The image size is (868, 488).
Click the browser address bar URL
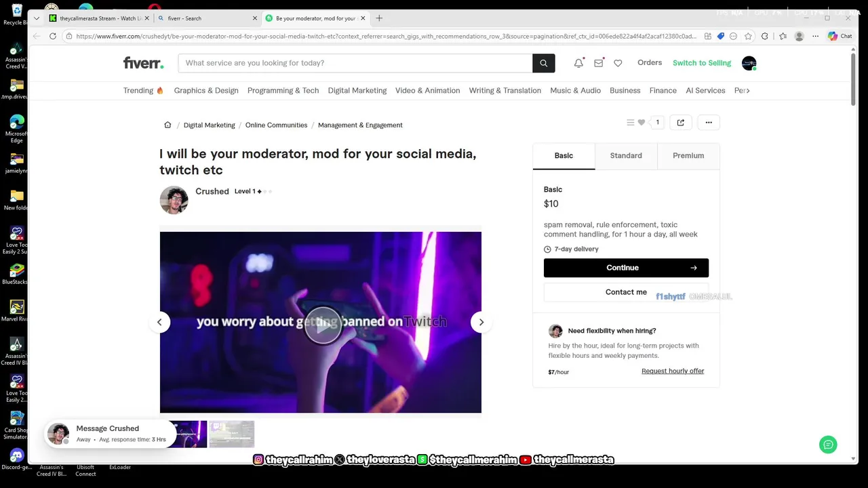tap(387, 36)
